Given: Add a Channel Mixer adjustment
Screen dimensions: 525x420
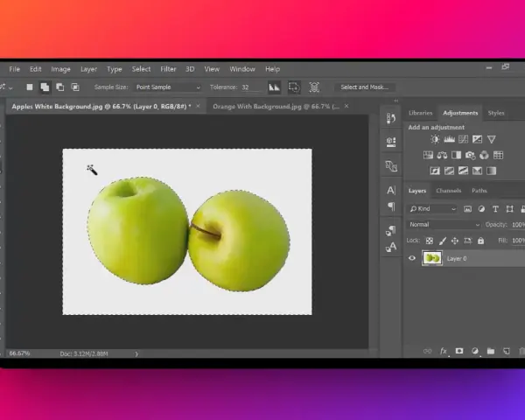Looking at the screenshot, I should point(484,155).
